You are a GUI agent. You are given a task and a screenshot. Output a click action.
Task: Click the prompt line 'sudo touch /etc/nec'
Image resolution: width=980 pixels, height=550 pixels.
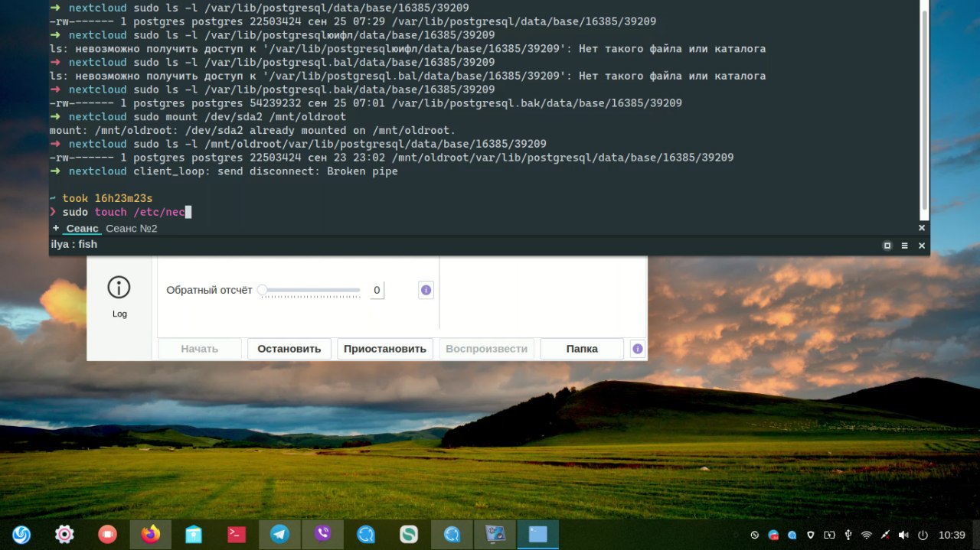124,212
